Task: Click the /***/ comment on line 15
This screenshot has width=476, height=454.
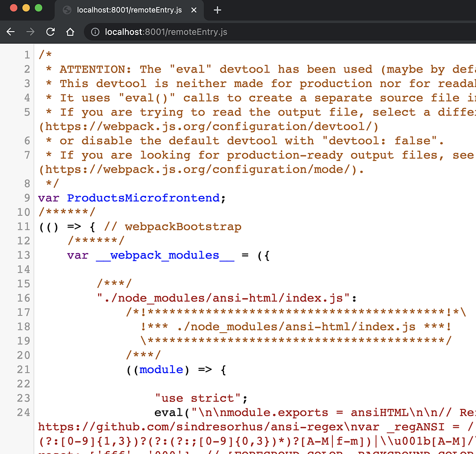Action: 114,284
